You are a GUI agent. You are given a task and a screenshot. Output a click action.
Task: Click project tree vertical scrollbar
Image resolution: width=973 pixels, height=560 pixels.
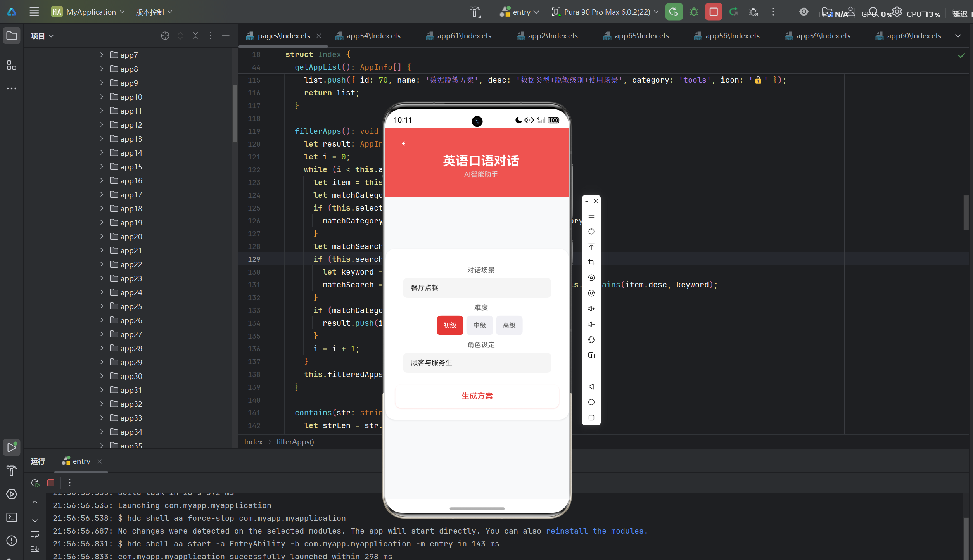[x=235, y=114]
